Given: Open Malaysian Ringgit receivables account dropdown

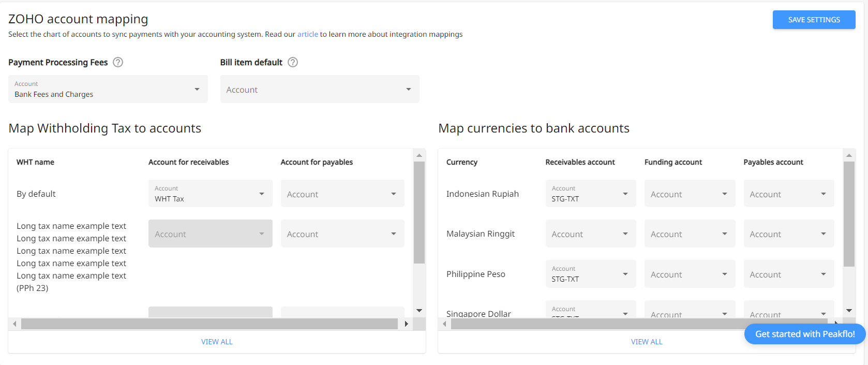Looking at the screenshot, I should tap(591, 233).
